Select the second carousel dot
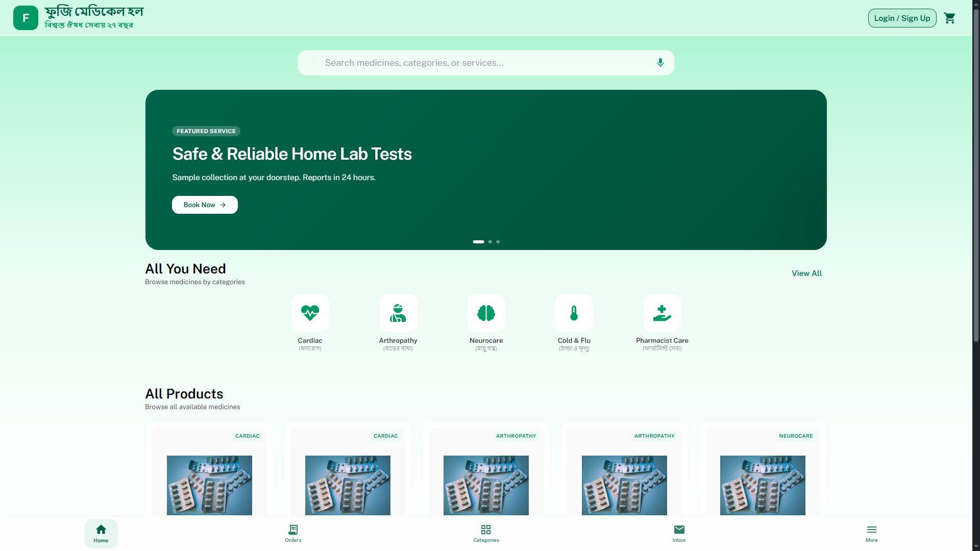980x551 pixels. [x=490, y=242]
